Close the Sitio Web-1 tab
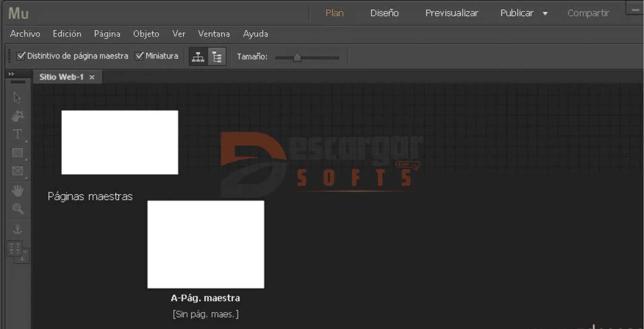The image size is (644, 329). pos(92,77)
